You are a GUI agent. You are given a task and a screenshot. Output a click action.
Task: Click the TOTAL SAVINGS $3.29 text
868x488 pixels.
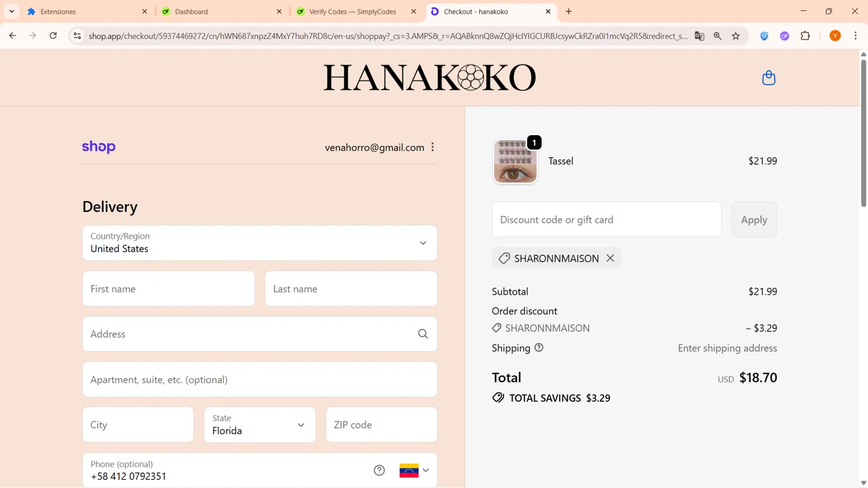click(560, 398)
